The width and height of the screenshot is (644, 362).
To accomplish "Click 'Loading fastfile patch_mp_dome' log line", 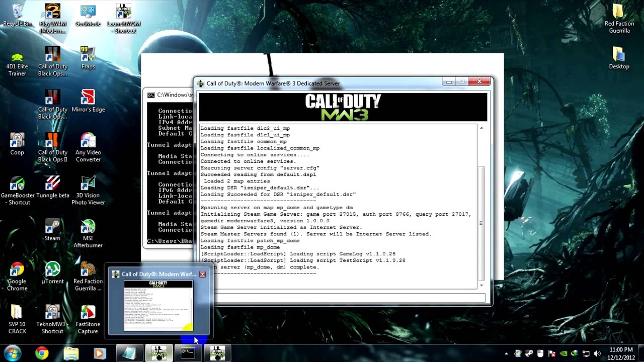I will point(250,240).
